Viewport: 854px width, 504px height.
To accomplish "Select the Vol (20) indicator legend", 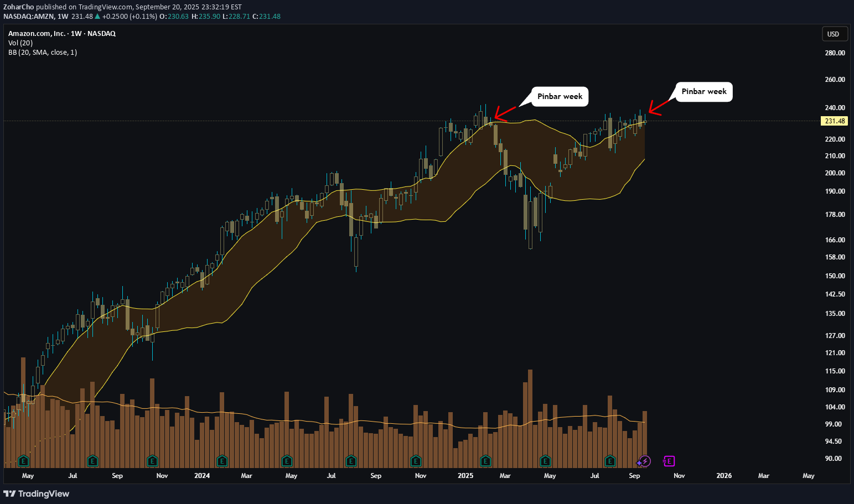I will tap(20, 43).
